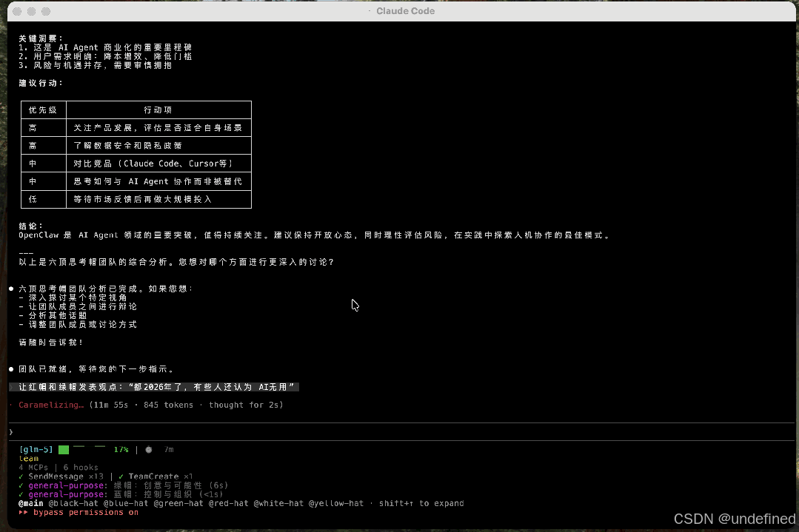Click 'thought for 2s' text

click(x=244, y=405)
